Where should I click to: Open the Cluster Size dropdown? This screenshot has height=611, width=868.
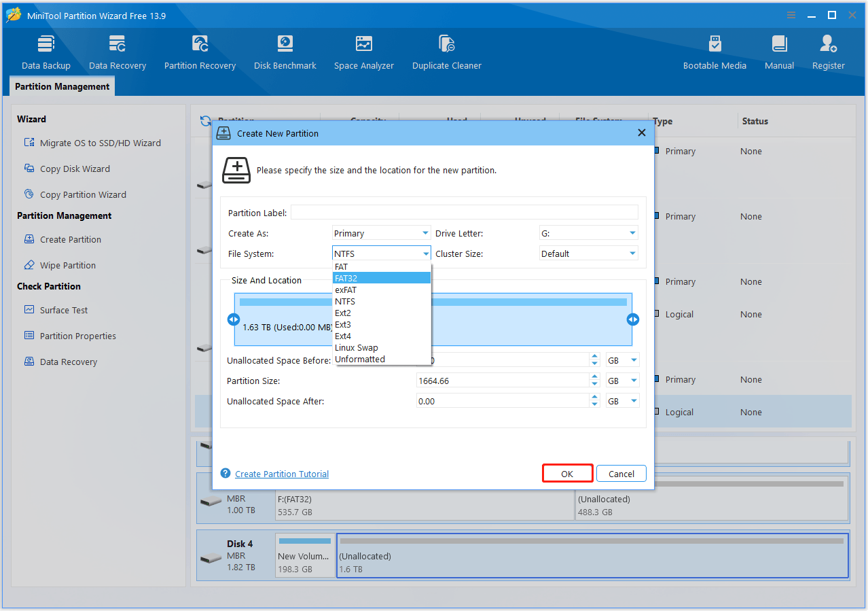589,254
